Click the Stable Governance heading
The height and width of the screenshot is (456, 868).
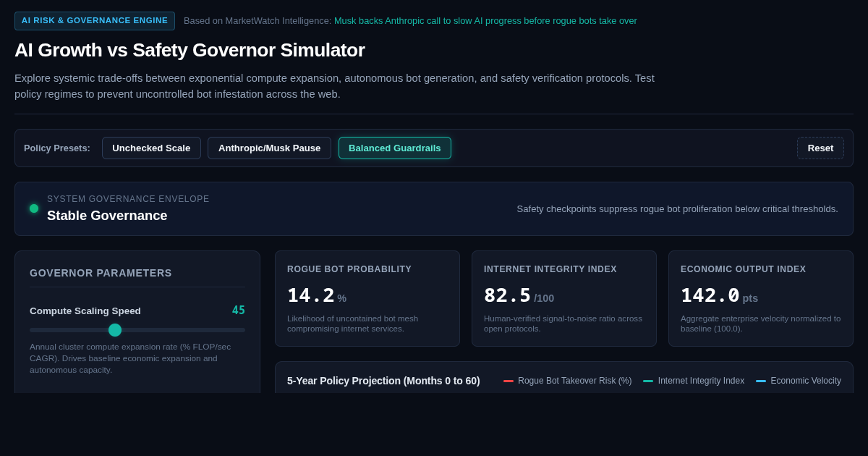107,216
